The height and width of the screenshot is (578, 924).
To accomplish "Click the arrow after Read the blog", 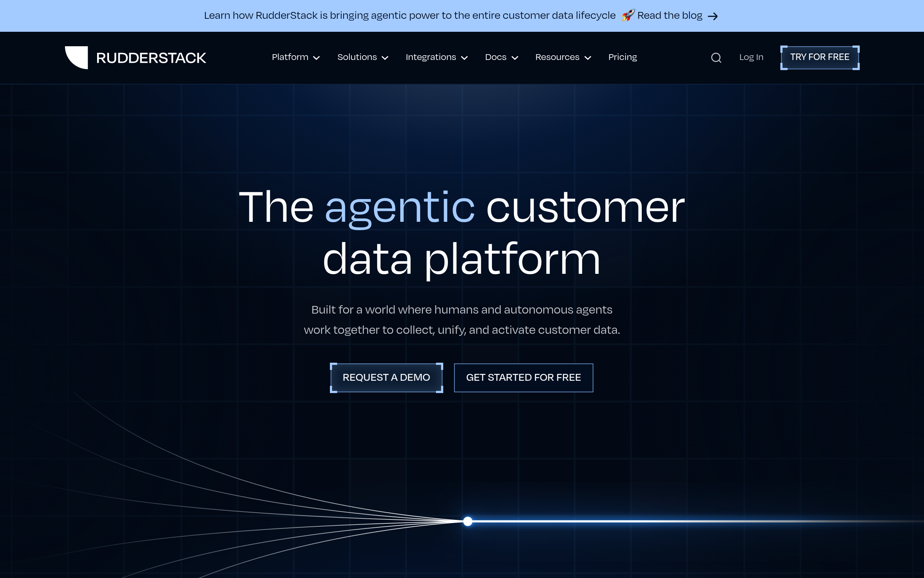I will point(712,16).
